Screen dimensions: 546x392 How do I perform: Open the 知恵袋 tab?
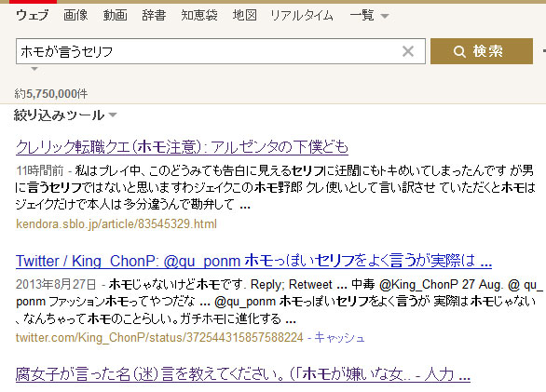pyautogui.click(x=199, y=15)
